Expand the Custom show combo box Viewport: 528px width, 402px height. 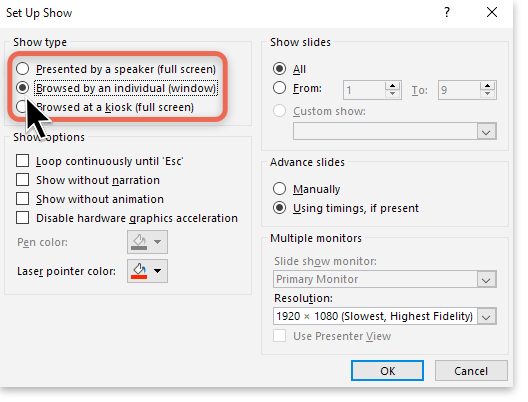pos(486,132)
